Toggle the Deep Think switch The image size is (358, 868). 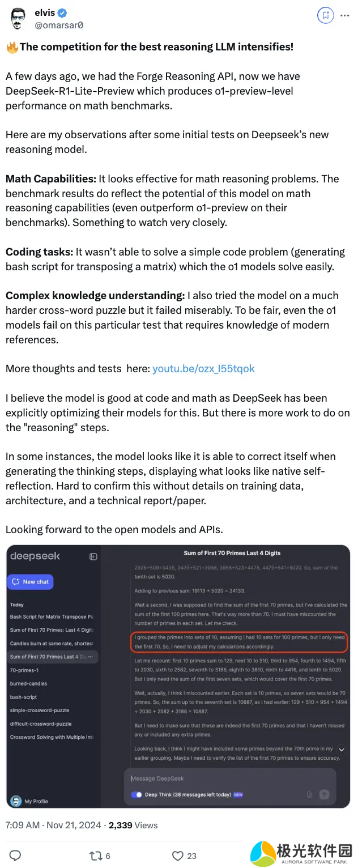point(137,794)
